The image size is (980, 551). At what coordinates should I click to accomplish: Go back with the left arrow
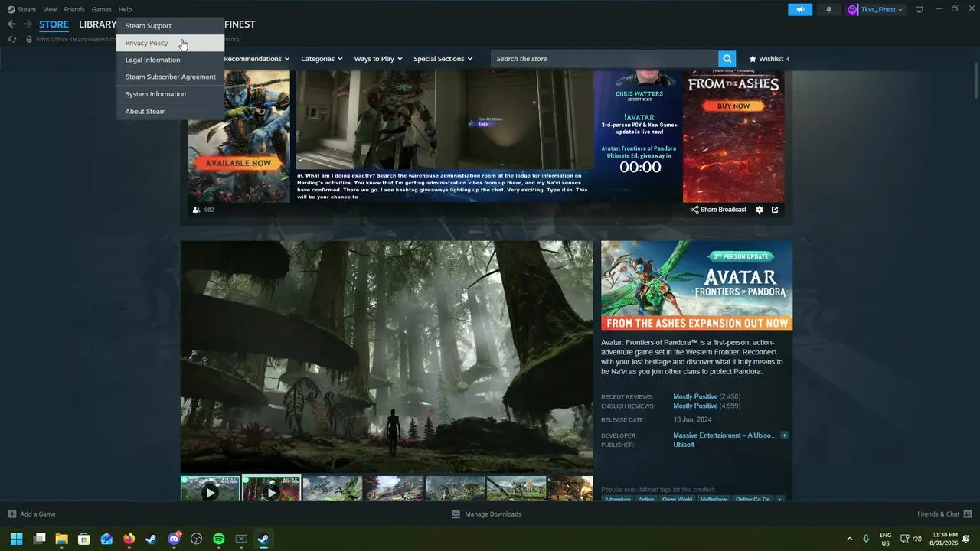(x=11, y=24)
